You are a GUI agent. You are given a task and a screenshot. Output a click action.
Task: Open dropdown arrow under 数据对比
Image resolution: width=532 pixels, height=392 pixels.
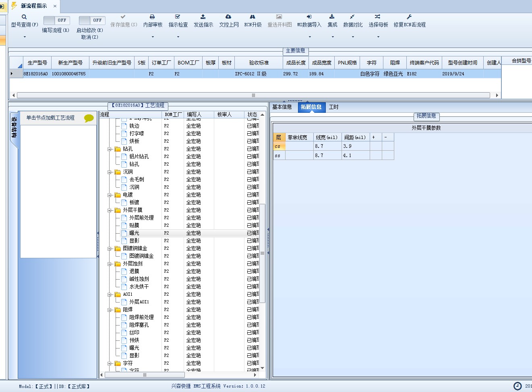pos(353,37)
